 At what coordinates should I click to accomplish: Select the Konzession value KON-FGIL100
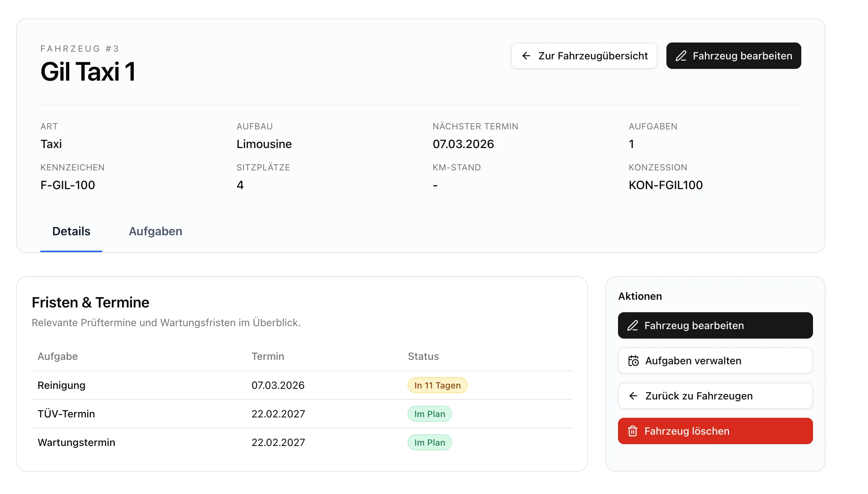(x=666, y=185)
